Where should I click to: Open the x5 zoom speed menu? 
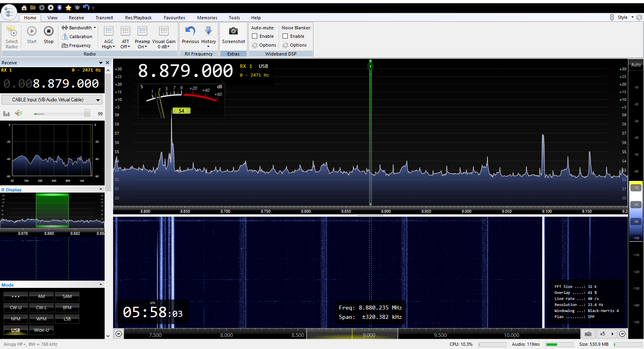tap(607, 334)
